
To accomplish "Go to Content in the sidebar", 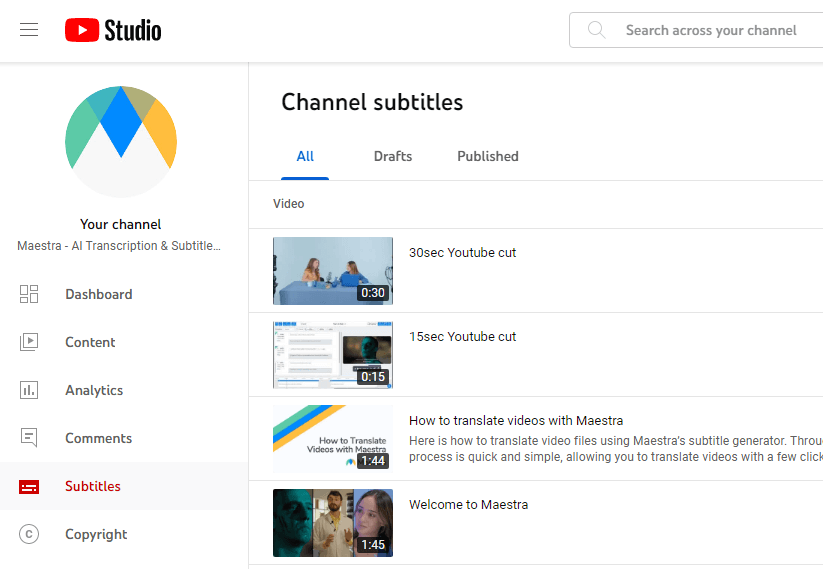I will (x=124, y=342).
